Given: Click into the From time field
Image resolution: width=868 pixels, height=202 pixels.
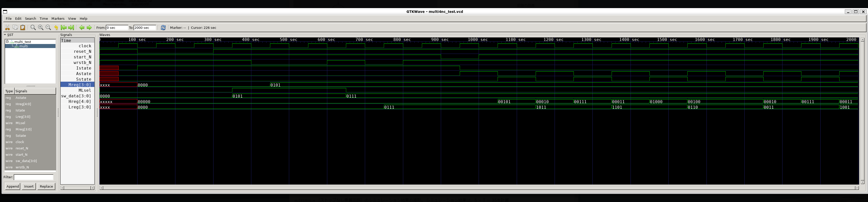Looking at the screenshot, I should [x=117, y=27].
